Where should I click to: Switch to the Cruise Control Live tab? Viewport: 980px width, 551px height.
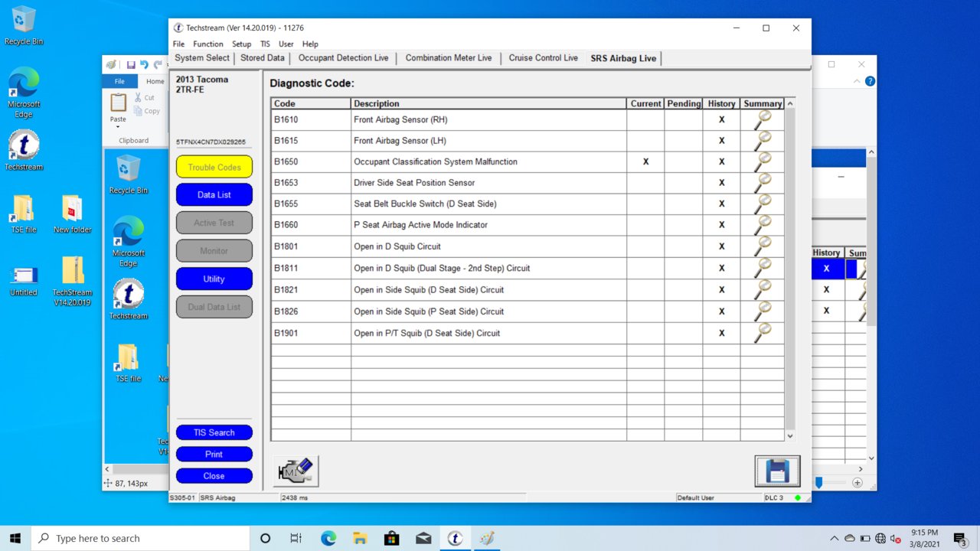coord(544,58)
